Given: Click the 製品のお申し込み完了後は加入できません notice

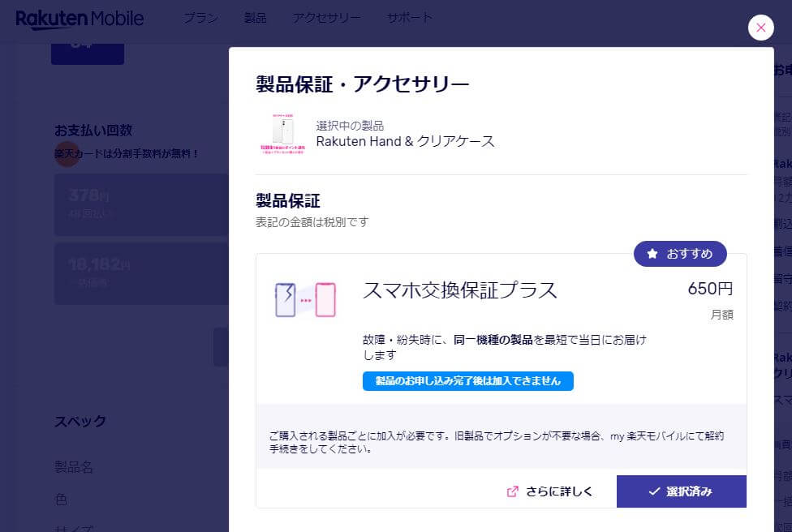Looking at the screenshot, I should tap(467, 381).
